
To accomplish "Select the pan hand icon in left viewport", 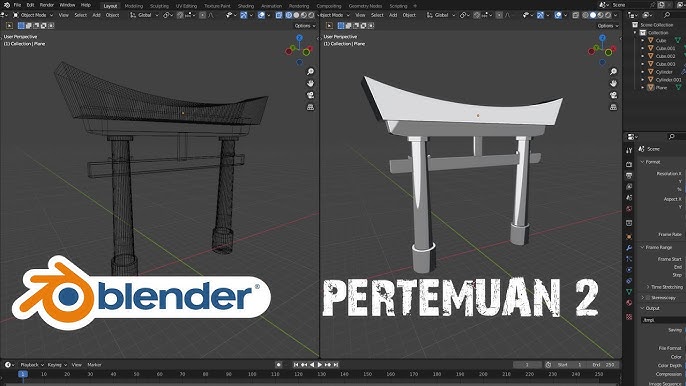I will 310,83.
